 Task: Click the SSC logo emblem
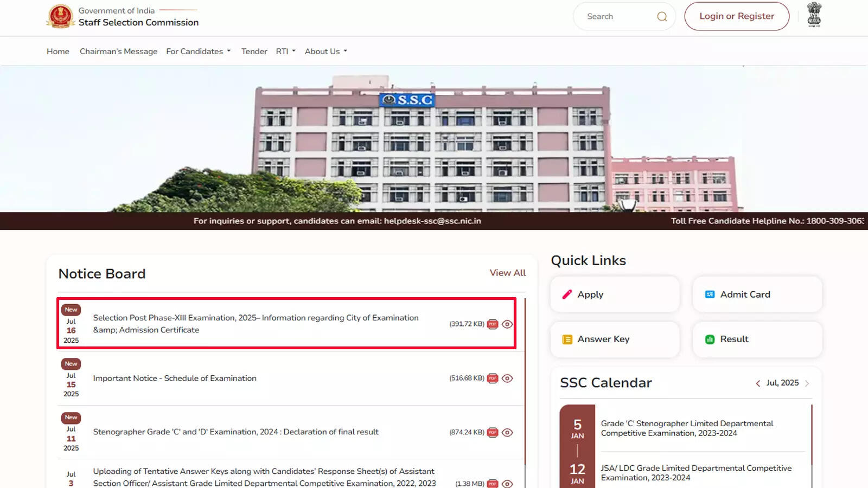(x=60, y=16)
